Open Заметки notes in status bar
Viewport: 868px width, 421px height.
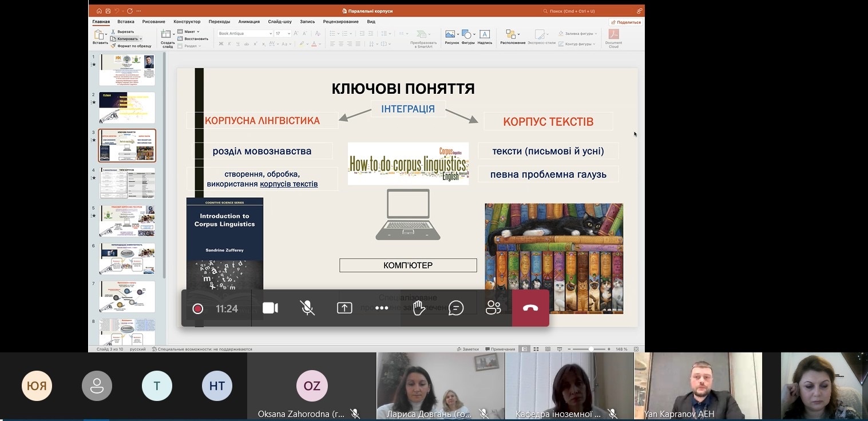468,349
